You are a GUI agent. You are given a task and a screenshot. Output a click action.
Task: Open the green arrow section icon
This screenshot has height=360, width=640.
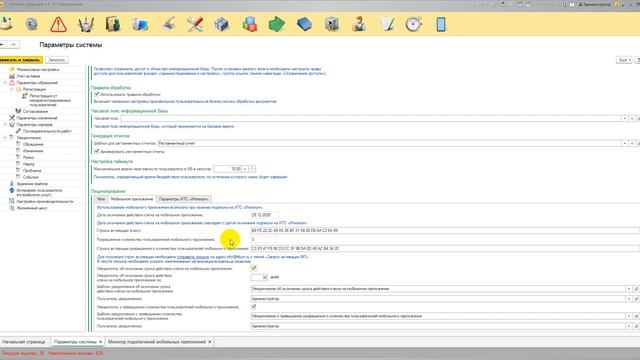(x=277, y=24)
